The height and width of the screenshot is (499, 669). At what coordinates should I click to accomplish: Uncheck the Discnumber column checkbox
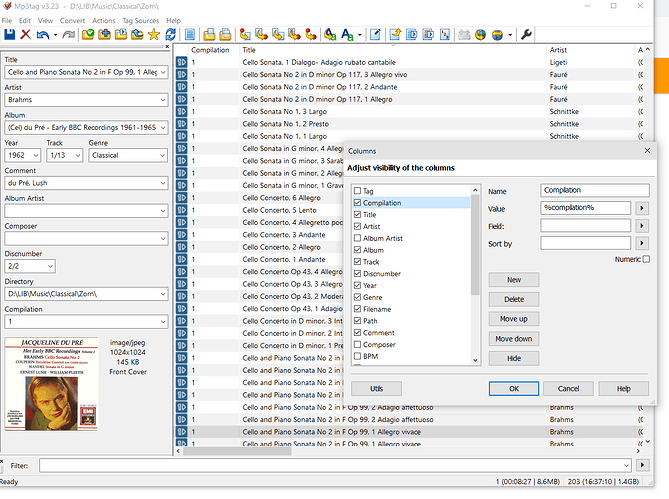(358, 273)
